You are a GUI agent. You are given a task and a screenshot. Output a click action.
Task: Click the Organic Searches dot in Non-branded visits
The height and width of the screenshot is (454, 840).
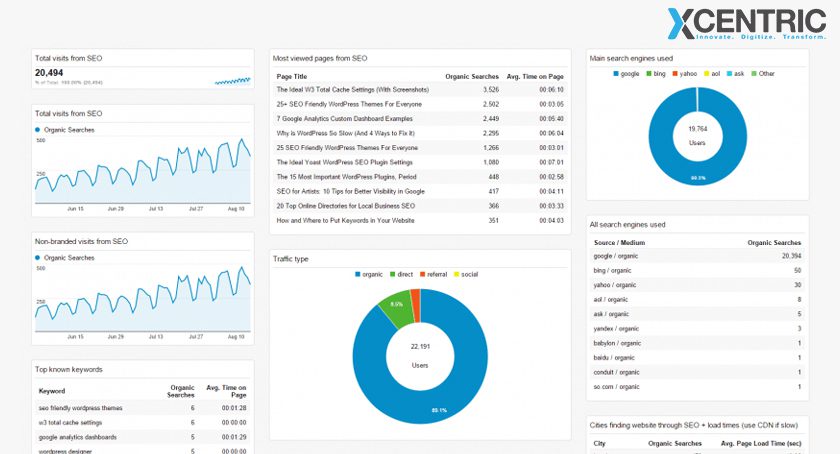click(x=38, y=258)
